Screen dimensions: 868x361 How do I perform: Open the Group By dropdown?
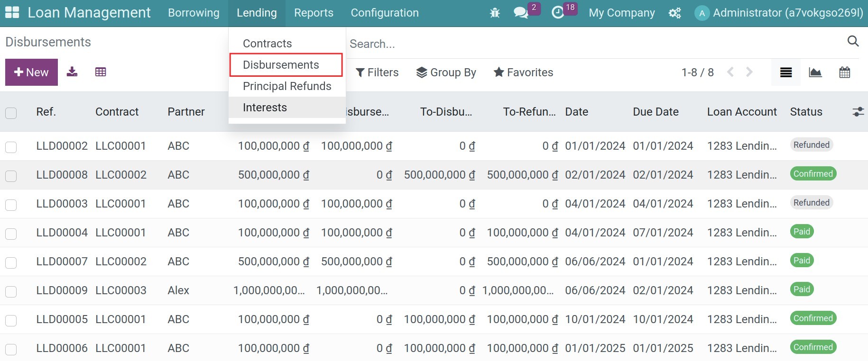[x=446, y=72]
